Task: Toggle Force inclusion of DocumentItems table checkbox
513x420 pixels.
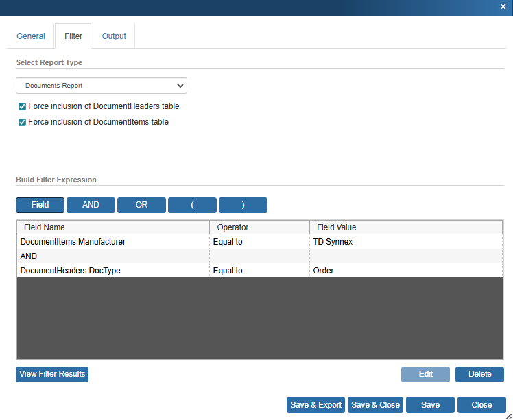Action: coord(22,123)
